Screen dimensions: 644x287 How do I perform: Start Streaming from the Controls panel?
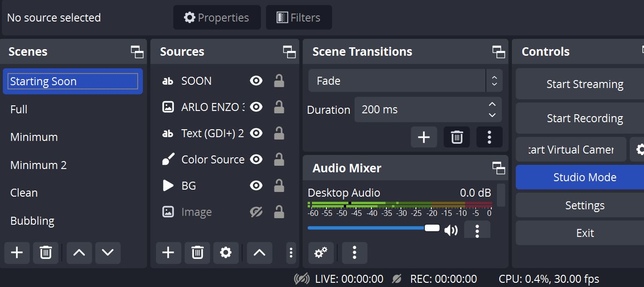(585, 84)
